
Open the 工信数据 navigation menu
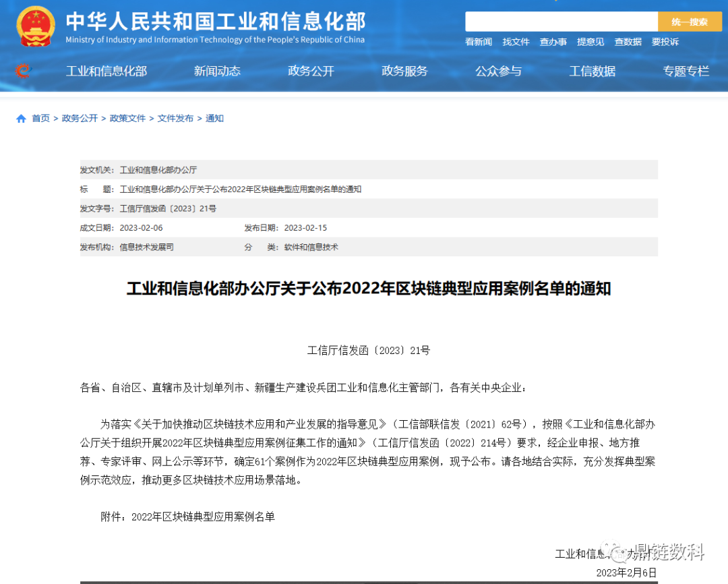click(x=592, y=71)
